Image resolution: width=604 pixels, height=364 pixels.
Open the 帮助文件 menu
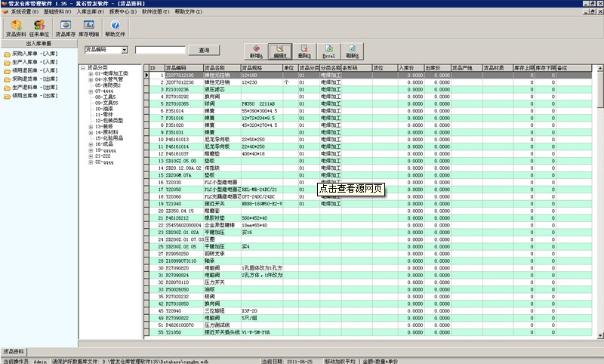(188, 11)
